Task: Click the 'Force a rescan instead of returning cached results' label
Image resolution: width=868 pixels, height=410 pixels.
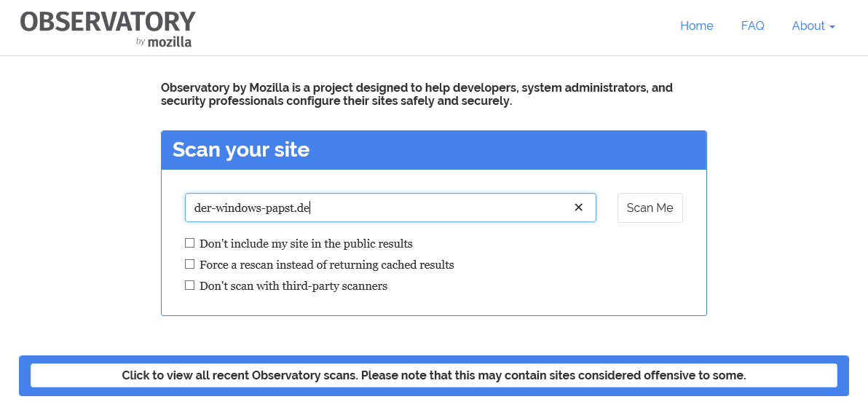Action: point(326,265)
